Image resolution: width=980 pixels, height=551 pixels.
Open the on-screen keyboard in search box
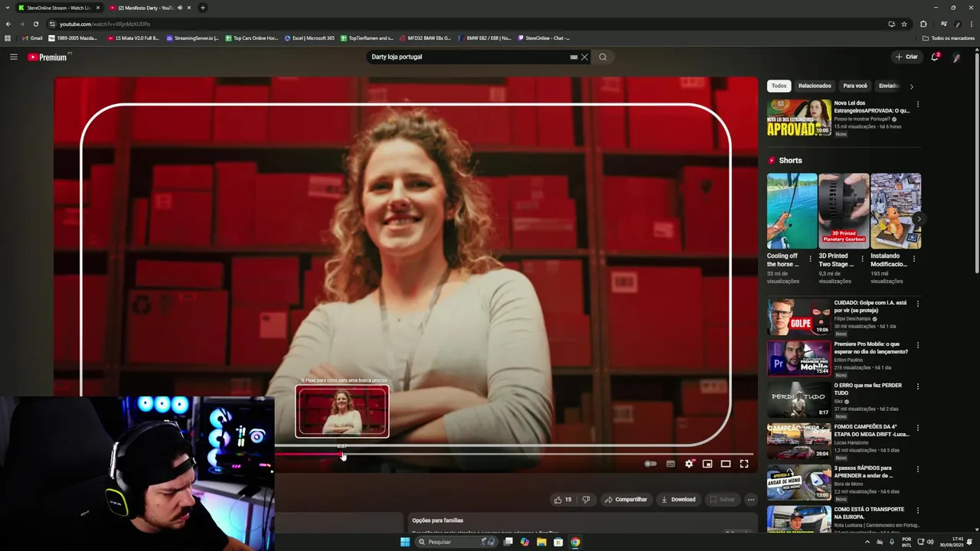[x=573, y=57]
